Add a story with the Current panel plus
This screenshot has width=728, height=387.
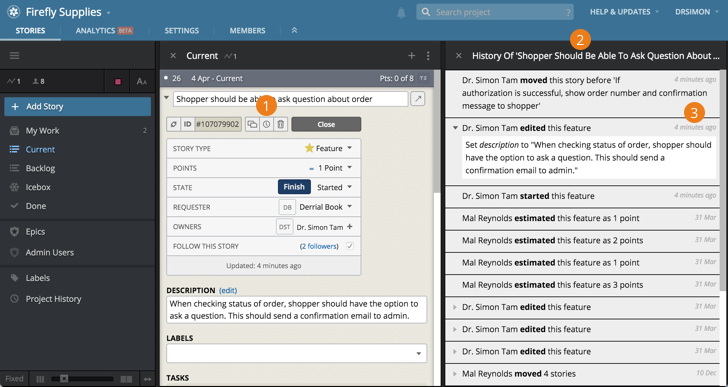coord(411,56)
